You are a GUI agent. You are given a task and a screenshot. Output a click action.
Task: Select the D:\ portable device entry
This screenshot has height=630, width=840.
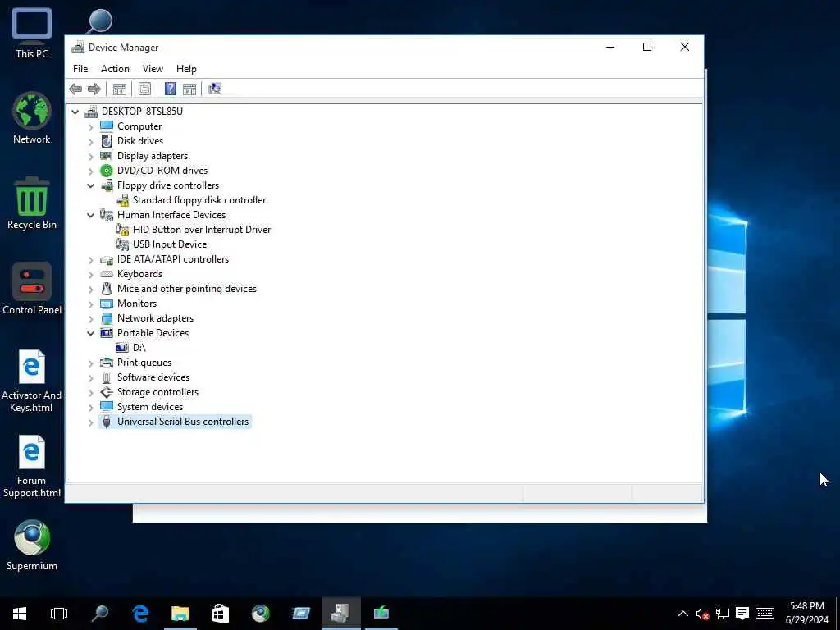tap(139, 348)
